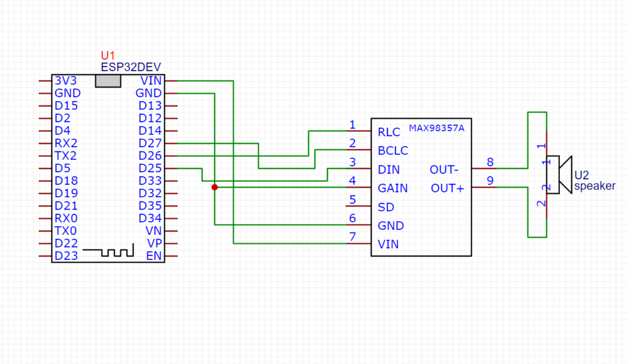Select the OUT+ pin label
Viewport: 628px width, 364px height.
click(x=447, y=188)
